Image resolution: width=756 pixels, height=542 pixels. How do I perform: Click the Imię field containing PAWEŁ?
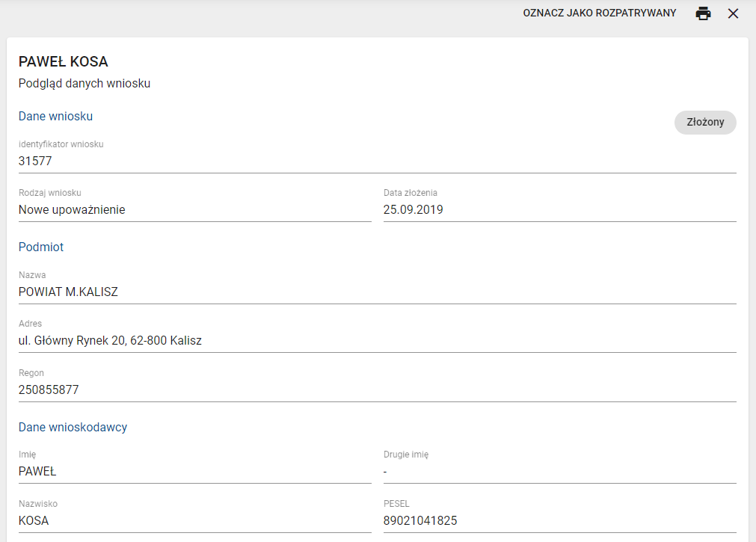pos(194,472)
